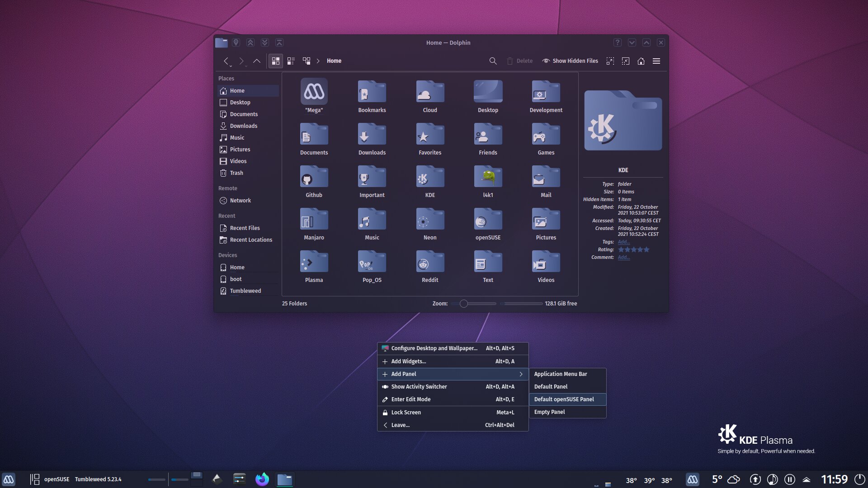
Task: Select the "Mega" folder icon
Action: pyautogui.click(x=314, y=92)
